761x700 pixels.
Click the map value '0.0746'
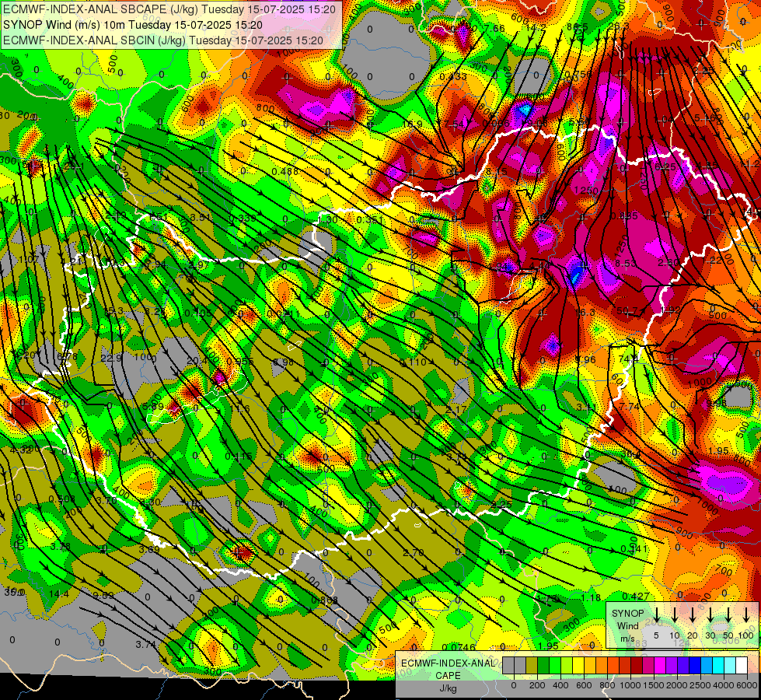pos(459,646)
